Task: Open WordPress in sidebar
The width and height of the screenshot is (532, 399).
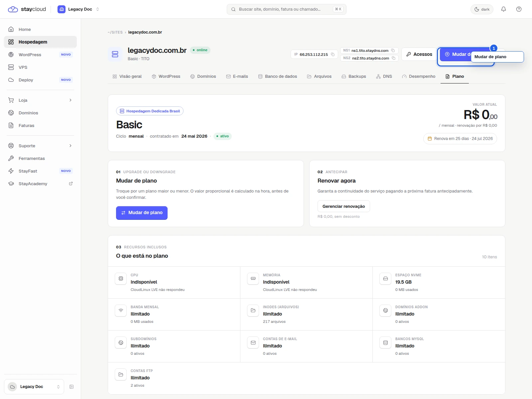Action: (x=40, y=55)
